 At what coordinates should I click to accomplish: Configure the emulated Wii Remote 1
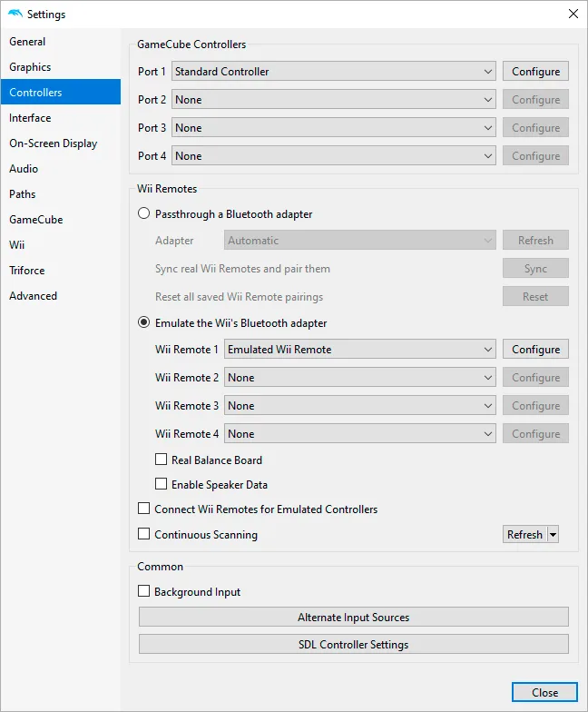click(535, 349)
